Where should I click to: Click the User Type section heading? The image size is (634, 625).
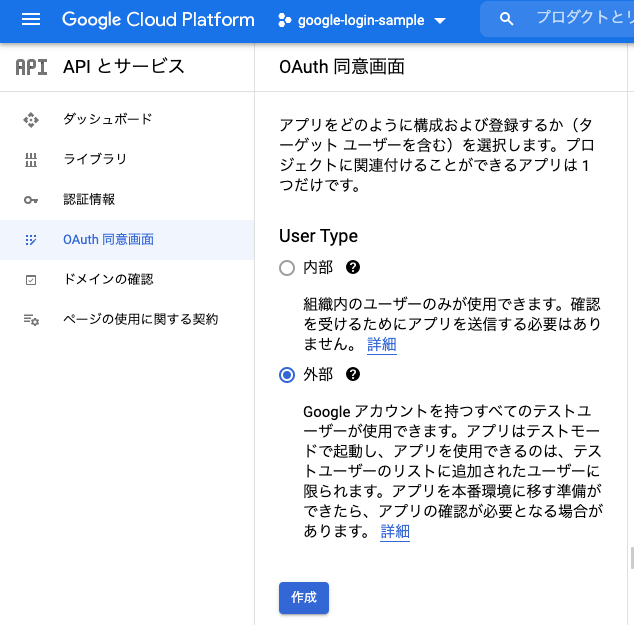point(318,236)
